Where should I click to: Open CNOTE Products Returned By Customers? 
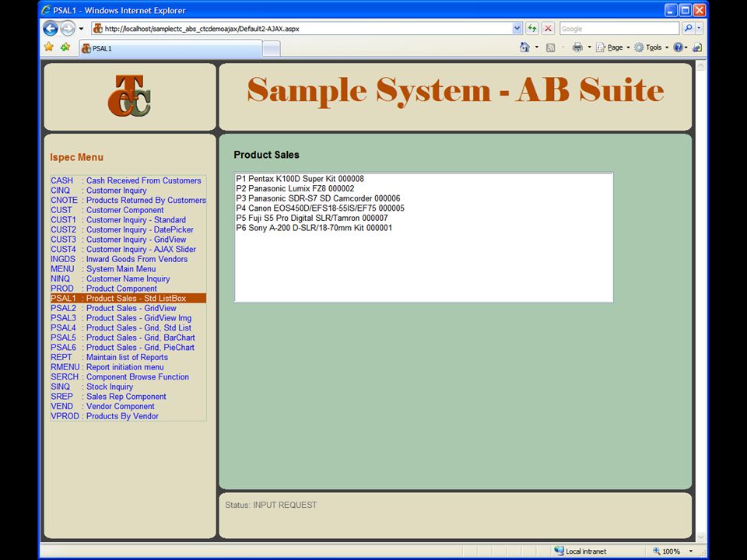pyautogui.click(x=128, y=200)
